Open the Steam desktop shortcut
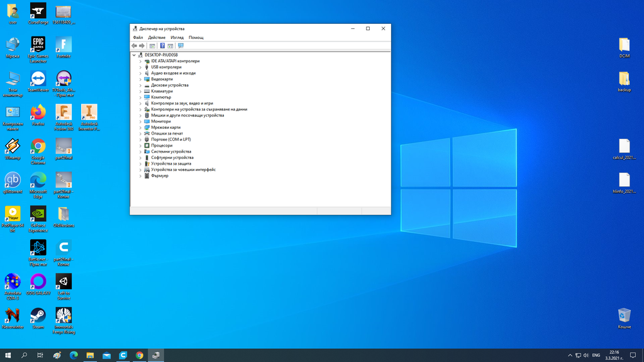The width and height of the screenshot is (644, 362). [38, 315]
